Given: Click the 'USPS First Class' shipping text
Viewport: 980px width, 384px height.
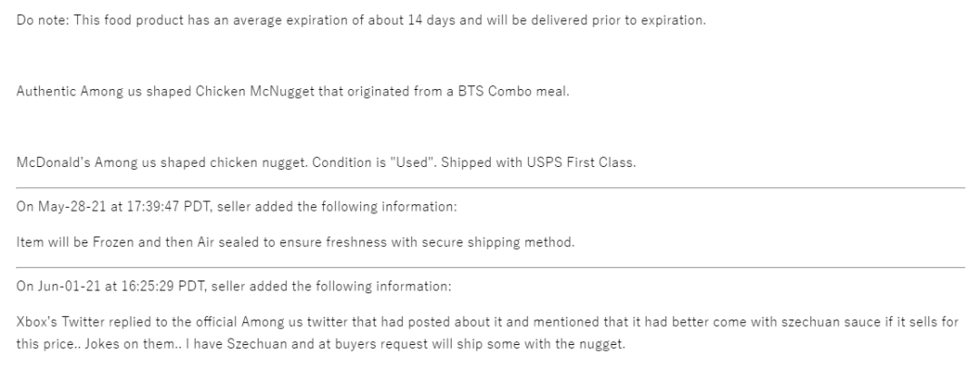Looking at the screenshot, I should [580, 162].
